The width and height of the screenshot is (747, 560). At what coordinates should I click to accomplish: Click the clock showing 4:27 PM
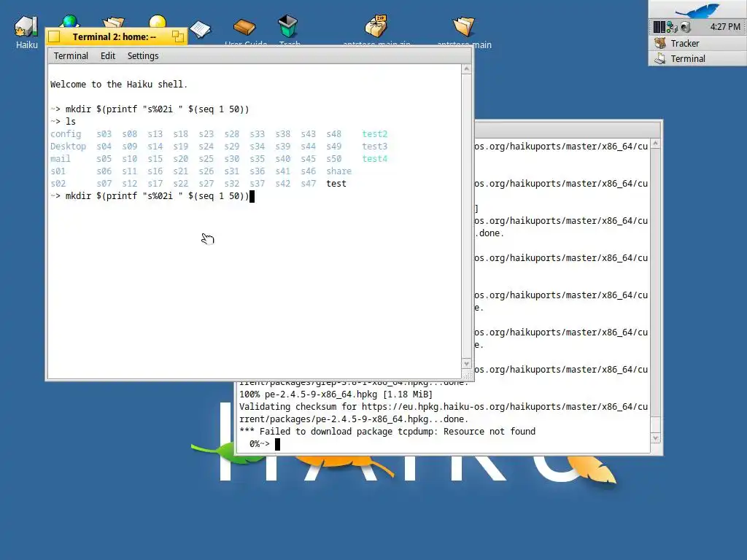(x=725, y=27)
